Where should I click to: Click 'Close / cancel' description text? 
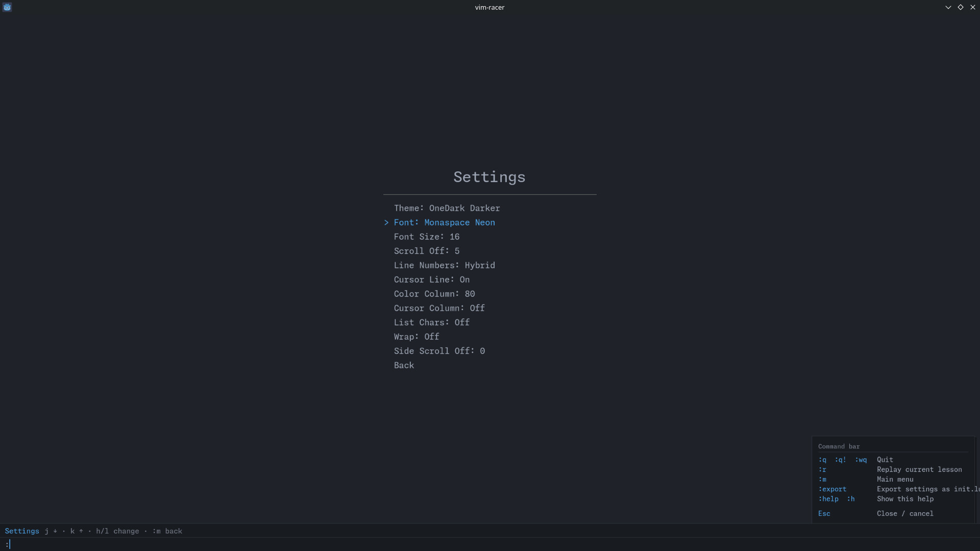click(x=905, y=514)
